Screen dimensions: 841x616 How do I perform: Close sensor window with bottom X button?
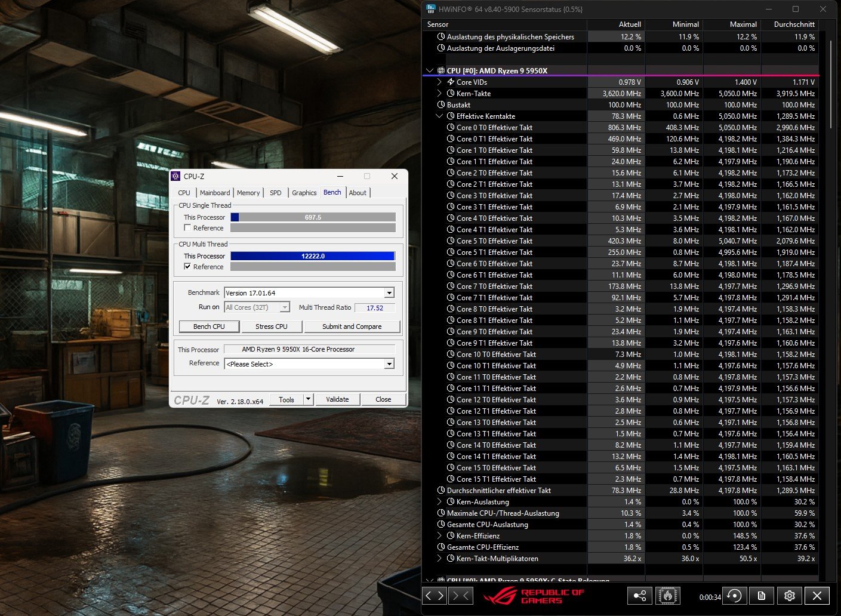tap(817, 596)
